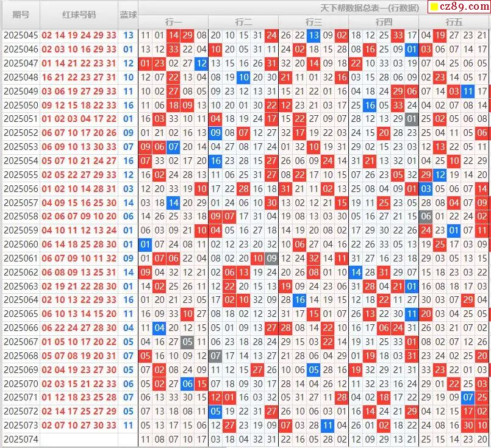Select red balls 02 10 13 22 29 33
Image resolution: width=491 pixels, height=448 pixels.
79,300
